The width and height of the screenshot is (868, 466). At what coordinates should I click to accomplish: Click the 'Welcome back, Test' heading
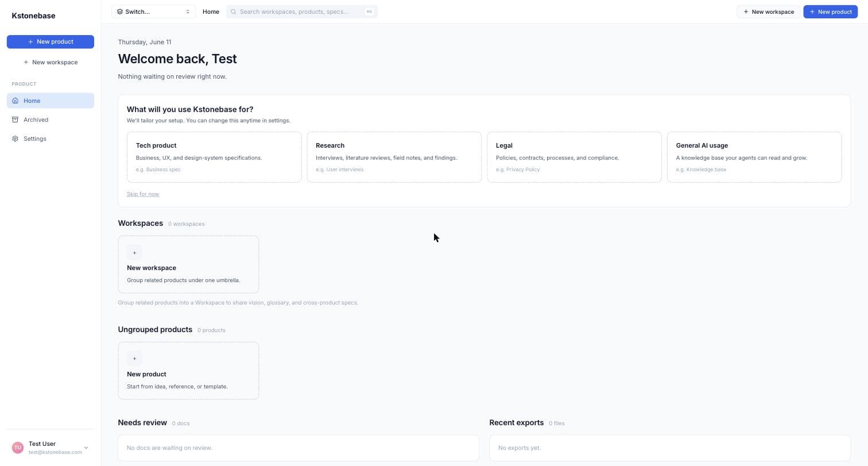(x=177, y=59)
